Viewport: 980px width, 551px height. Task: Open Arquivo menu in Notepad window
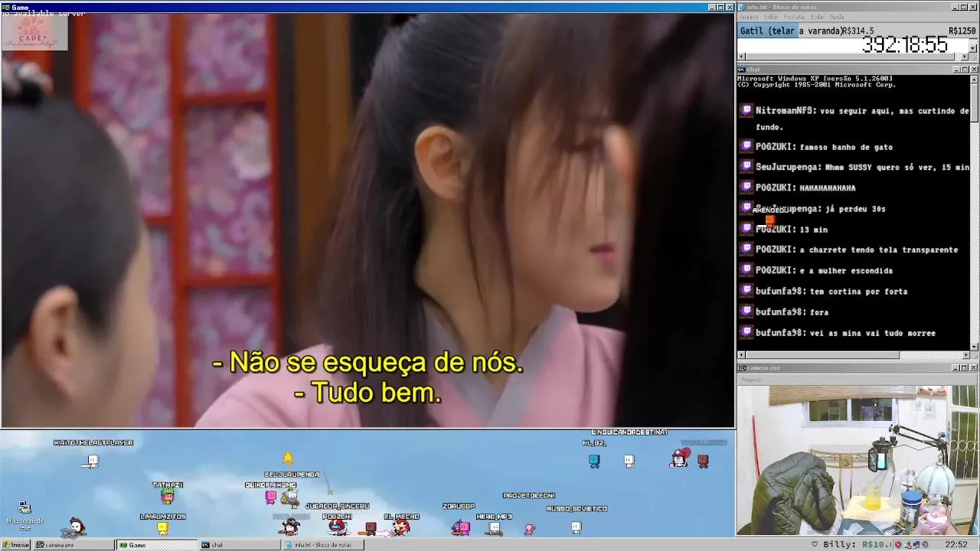point(748,17)
